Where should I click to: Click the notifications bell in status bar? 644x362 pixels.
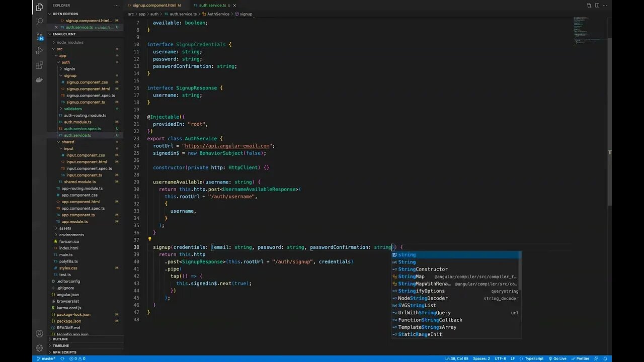[605, 358]
